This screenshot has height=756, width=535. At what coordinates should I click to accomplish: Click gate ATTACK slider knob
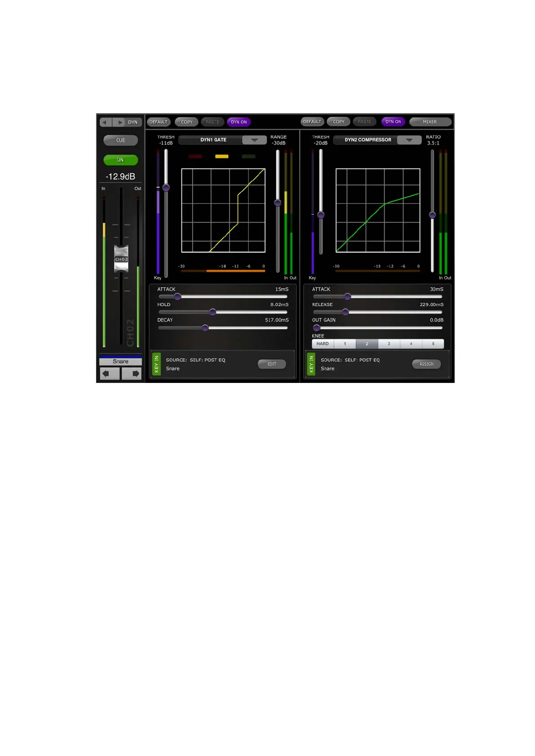pyautogui.click(x=177, y=297)
